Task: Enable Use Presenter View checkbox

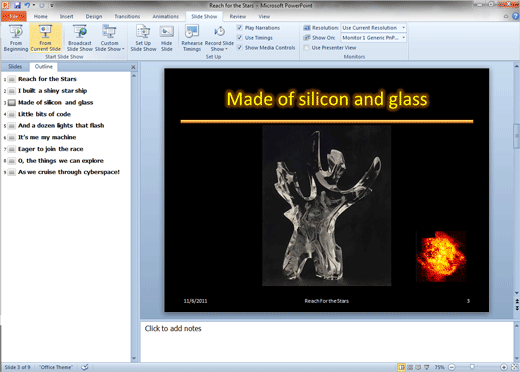Action: [306, 48]
